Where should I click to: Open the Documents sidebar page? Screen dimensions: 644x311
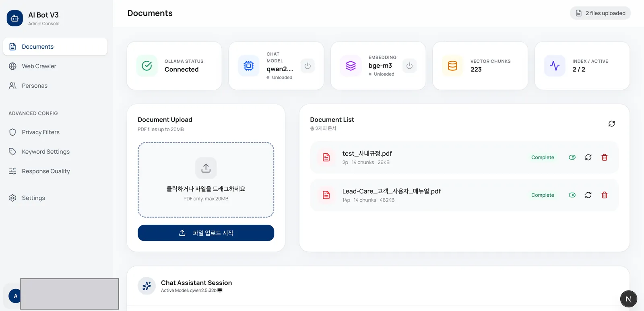pos(55,47)
